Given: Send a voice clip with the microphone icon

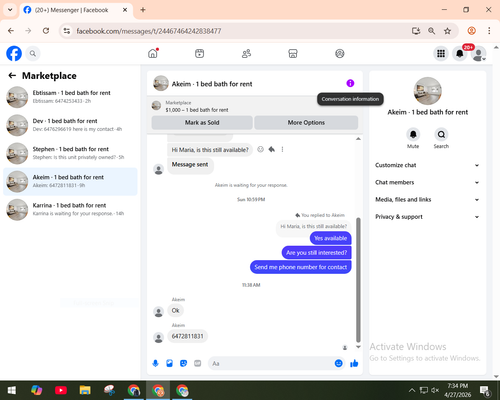Looking at the screenshot, I should tap(155, 363).
